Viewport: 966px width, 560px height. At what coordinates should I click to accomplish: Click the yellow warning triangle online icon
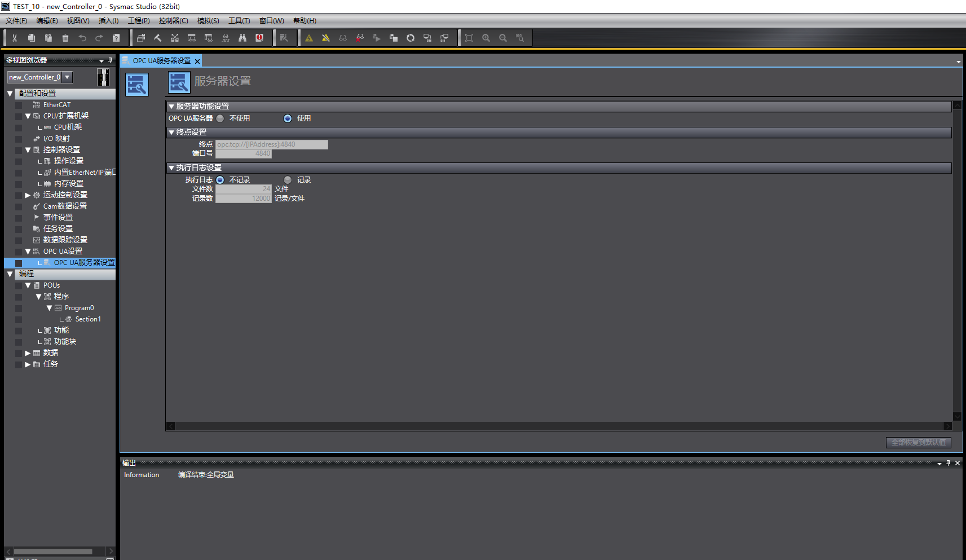309,38
